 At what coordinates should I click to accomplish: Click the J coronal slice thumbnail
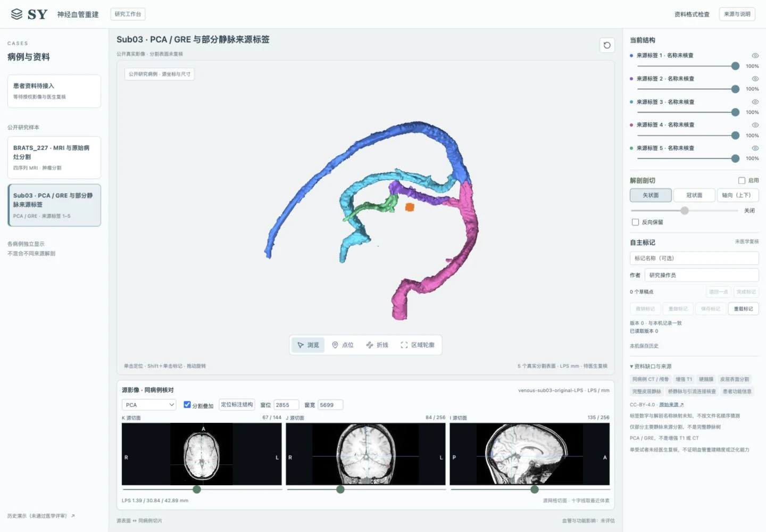(366, 454)
